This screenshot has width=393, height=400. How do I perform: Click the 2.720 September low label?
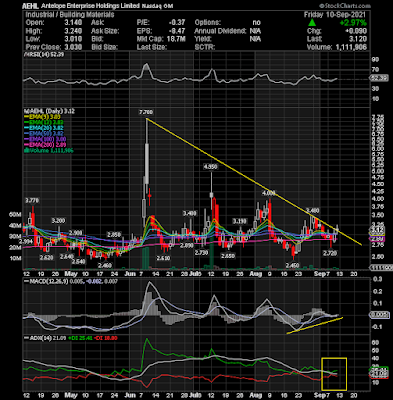(x=330, y=253)
